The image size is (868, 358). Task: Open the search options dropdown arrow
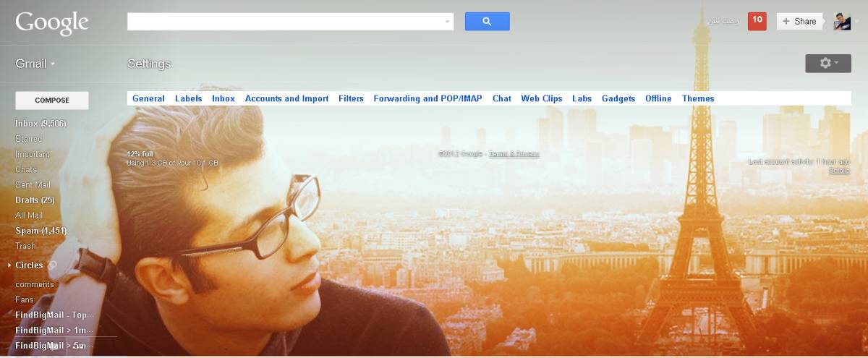[x=447, y=22]
